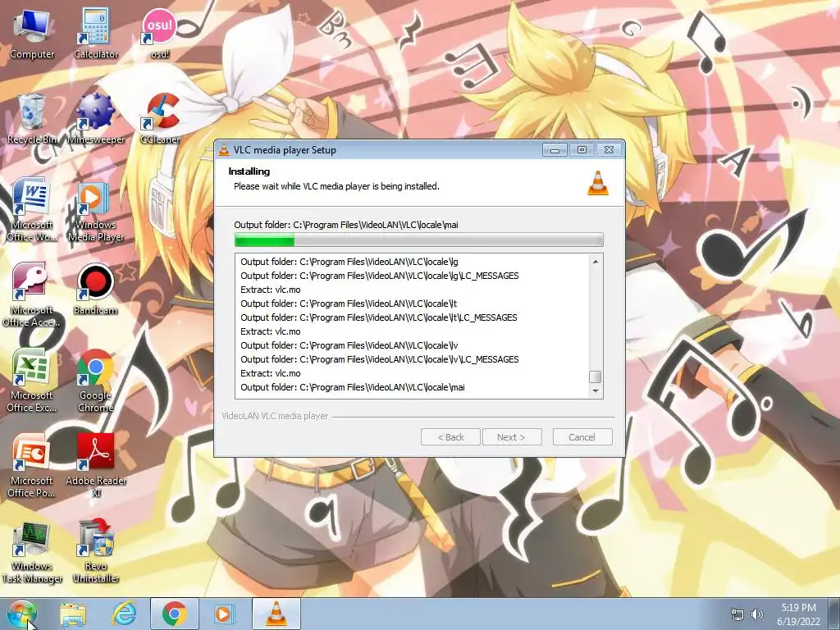Click the Next > button

pyautogui.click(x=512, y=437)
